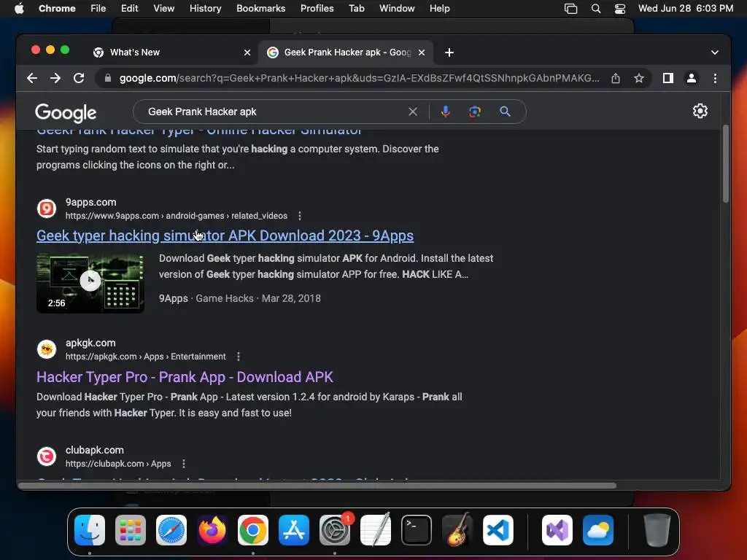The height and width of the screenshot is (560, 747).
Task: Click the clubapk.com site name
Action: [94, 449]
